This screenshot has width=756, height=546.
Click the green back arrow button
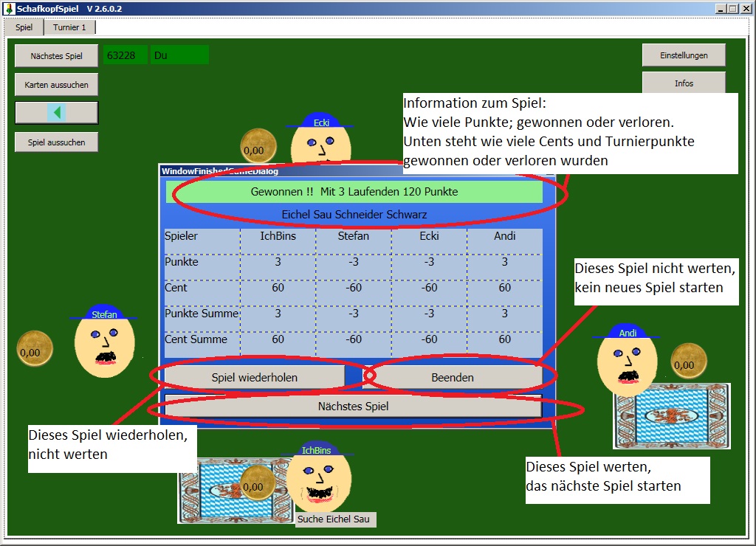pos(56,112)
